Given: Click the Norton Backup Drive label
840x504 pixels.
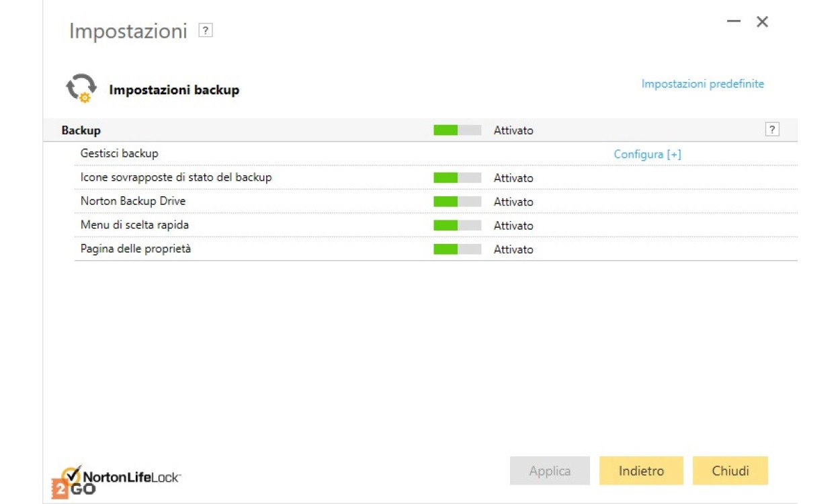Looking at the screenshot, I should point(132,202).
